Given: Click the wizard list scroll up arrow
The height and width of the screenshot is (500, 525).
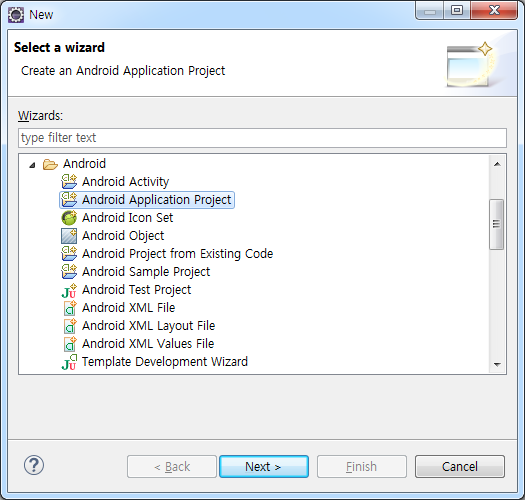Looking at the screenshot, I should 497,164.
